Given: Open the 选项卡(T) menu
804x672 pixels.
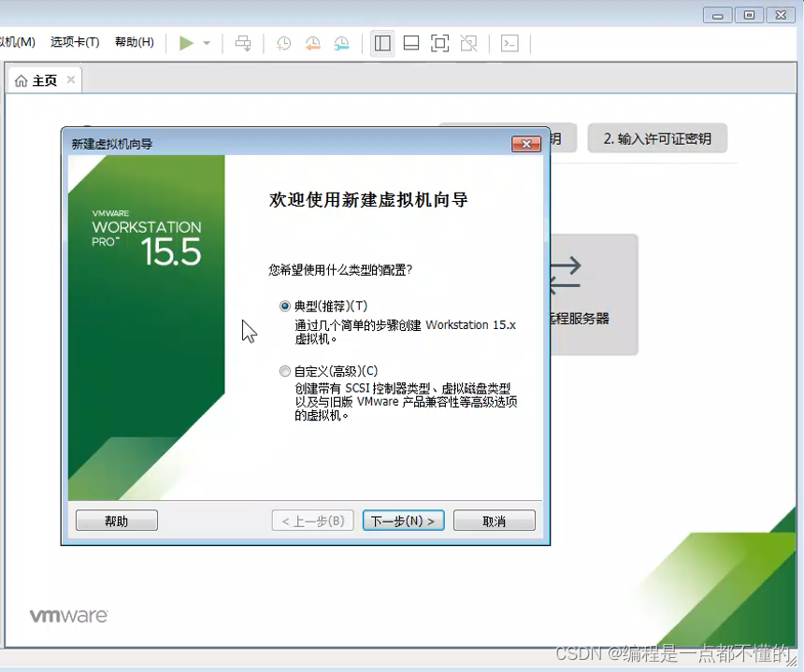Looking at the screenshot, I should 75,42.
